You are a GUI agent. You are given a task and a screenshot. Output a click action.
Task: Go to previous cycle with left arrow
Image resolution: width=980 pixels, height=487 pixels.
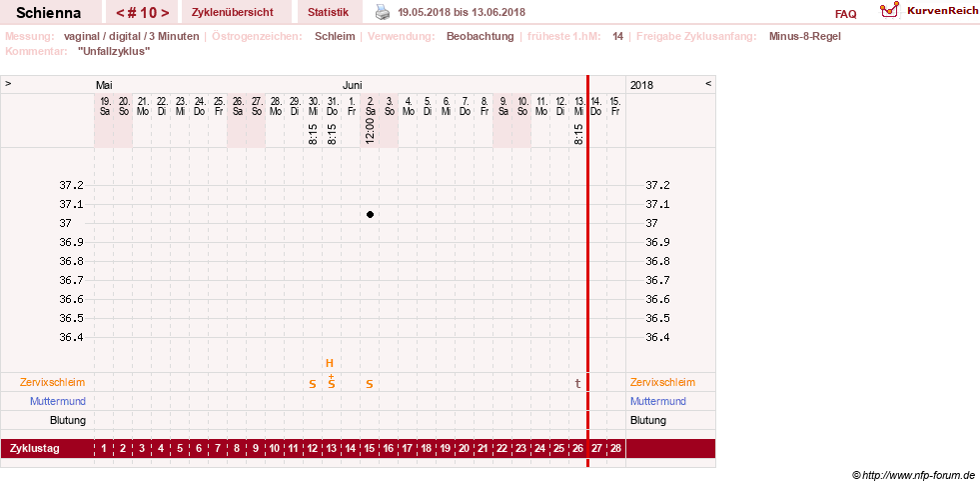(120, 13)
